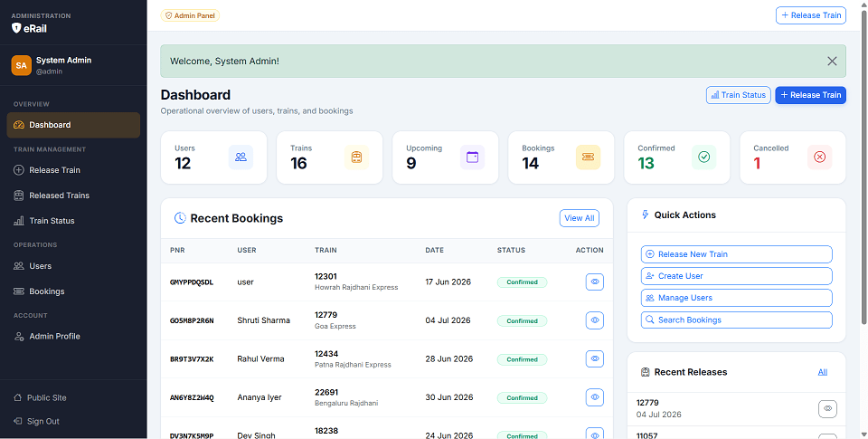Go to Bookings in the sidebar
This screenshot has width=868, height=439.
[x=73, y=291]
